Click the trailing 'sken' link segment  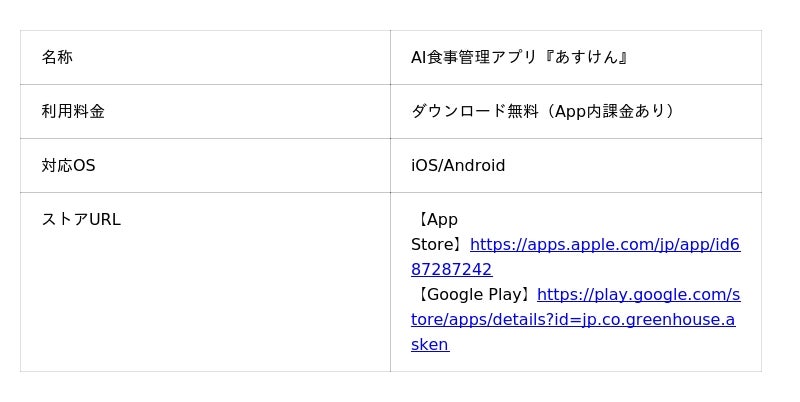point(430,345)
